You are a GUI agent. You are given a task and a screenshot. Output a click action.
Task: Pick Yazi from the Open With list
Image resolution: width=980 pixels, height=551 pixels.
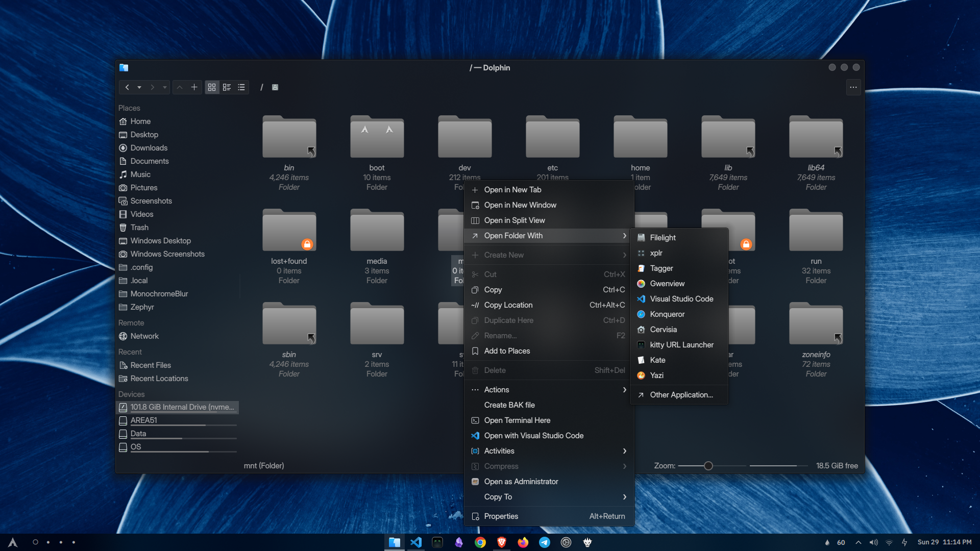point(656,375)
